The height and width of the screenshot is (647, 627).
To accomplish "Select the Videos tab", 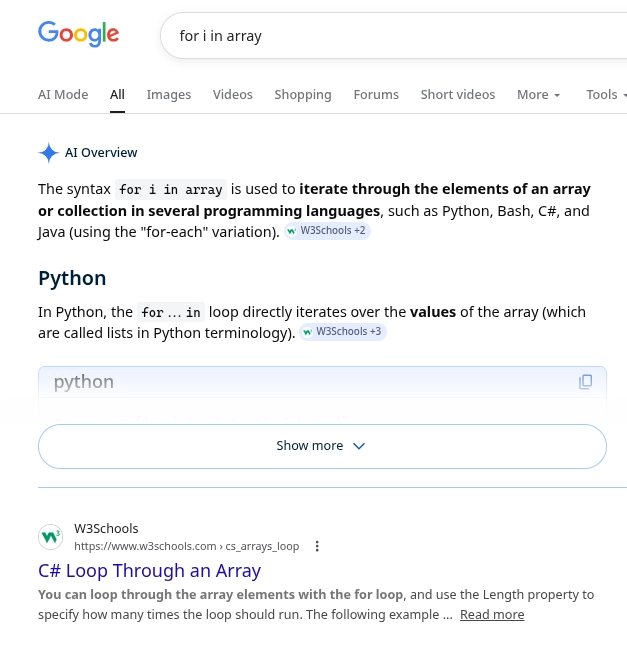I will coord(232,95).
